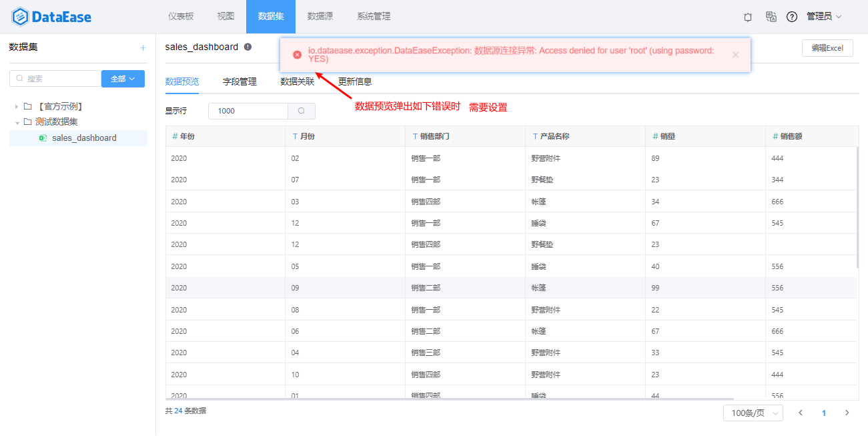
Task: Click the plus icon to add dataset
Action: [x=142, y=47]
